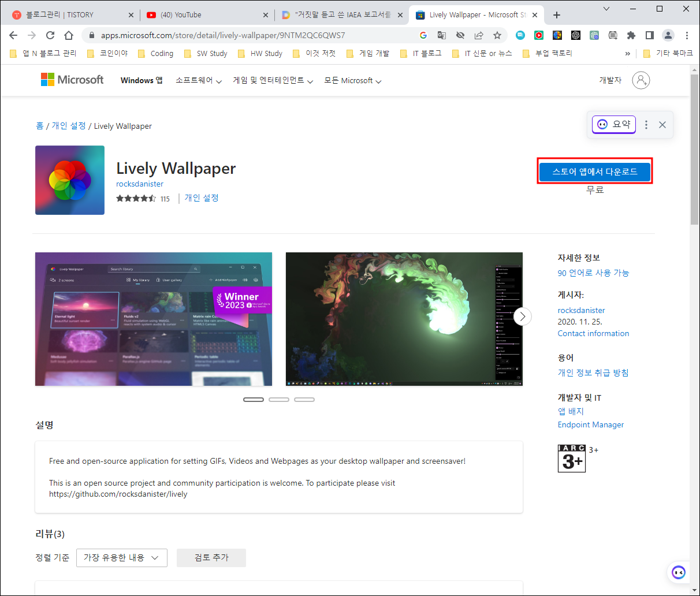Screen dimensions: 700x596
Task: Open 90 언어로 사용 가능 link
Action: 593,273
